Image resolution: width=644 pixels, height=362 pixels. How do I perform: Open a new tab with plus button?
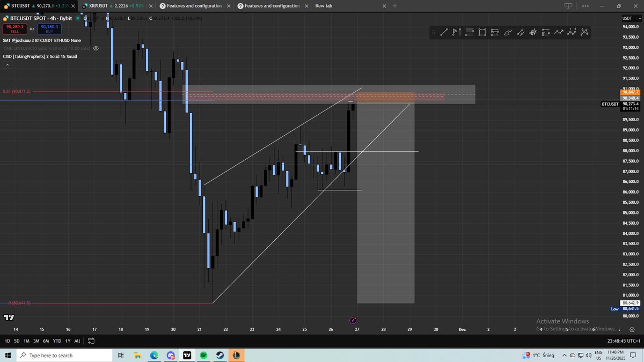(x=395, y=6)
